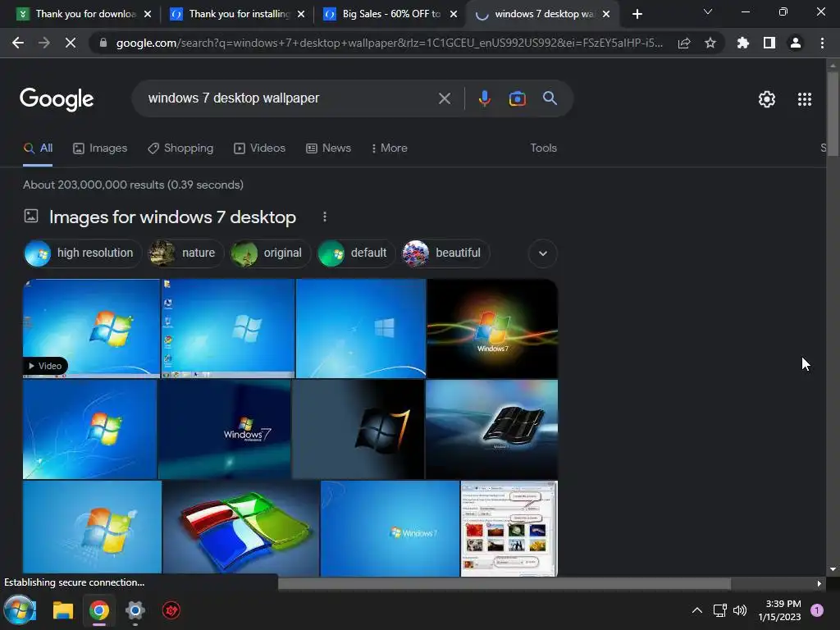Click the scrollbar down arrow
The image size is (840, 630).
(833, 569)
